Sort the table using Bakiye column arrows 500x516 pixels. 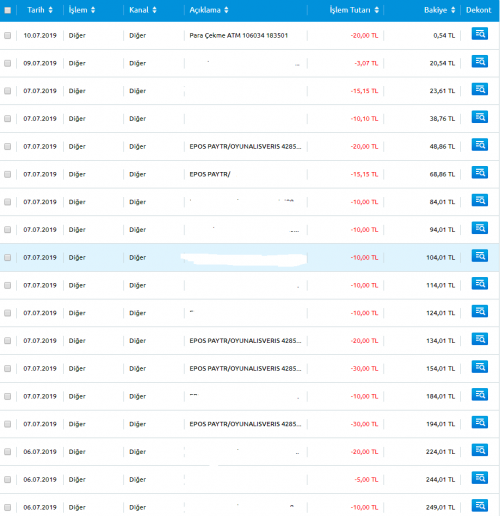click(x=453, y=10)
